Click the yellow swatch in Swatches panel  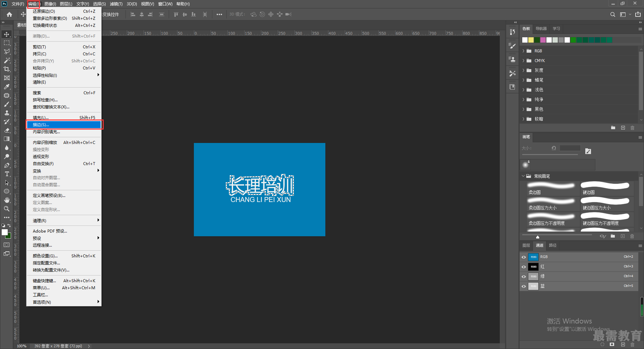(x=531, y=40)
